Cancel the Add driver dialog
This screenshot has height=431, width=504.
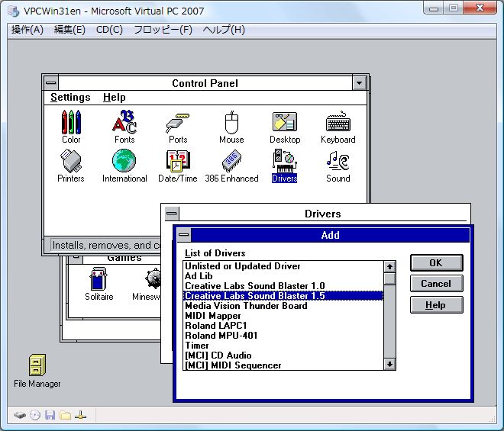(437, 284)
